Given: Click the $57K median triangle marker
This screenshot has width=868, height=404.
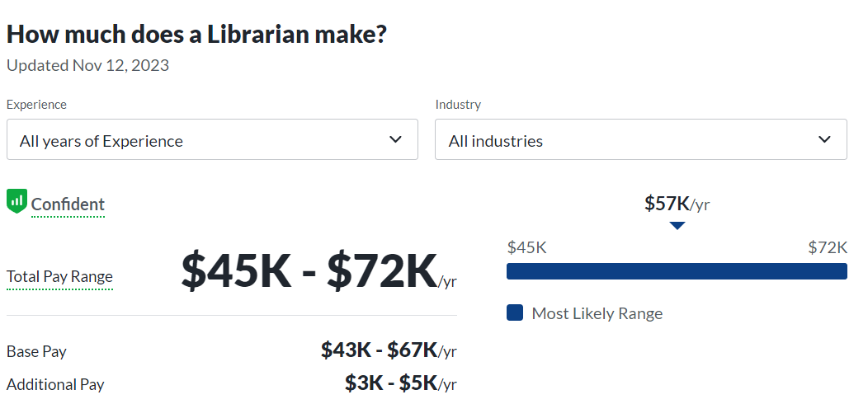Looking at the screenshot, I should click(677, 225).
